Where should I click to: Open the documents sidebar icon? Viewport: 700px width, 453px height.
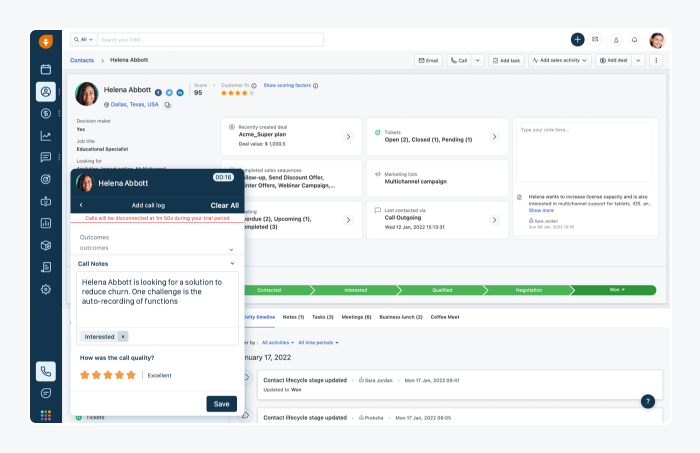[x=46, y=267]
